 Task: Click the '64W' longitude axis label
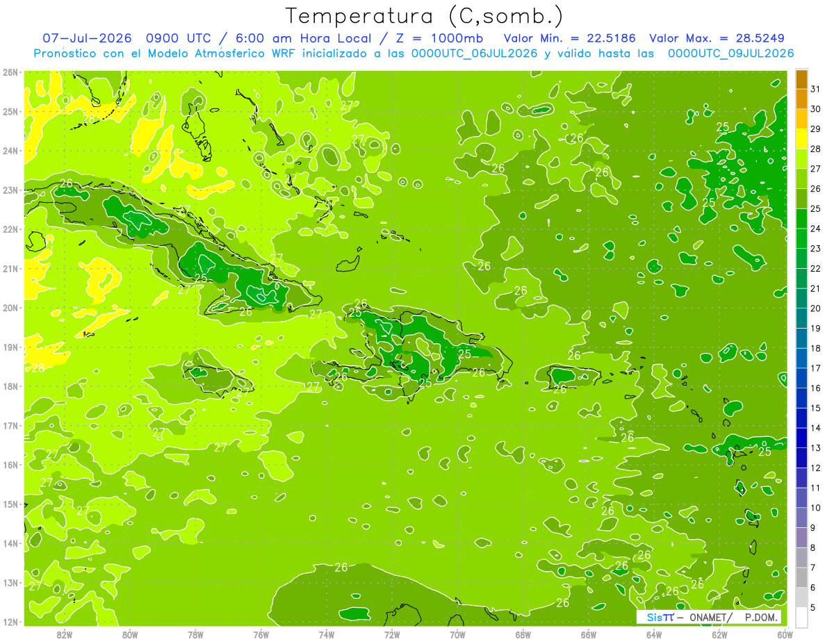click(654, 634)
